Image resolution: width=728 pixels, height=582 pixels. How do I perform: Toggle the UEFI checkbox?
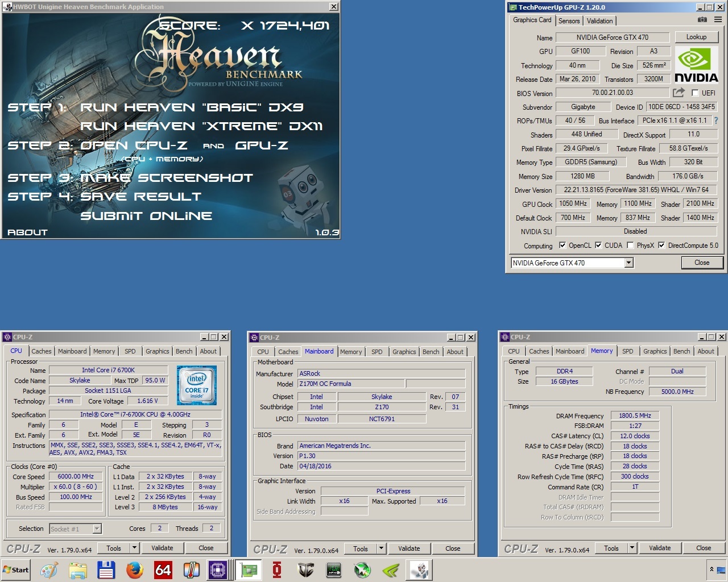click(695, 93)
